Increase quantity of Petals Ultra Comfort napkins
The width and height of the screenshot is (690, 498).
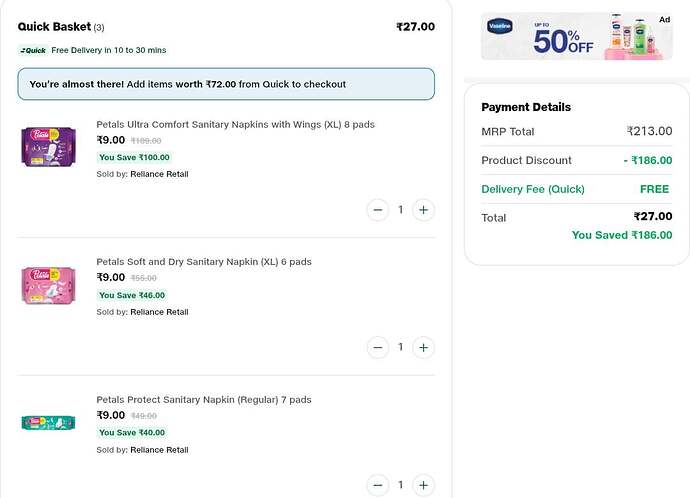(x=423, y=210)
